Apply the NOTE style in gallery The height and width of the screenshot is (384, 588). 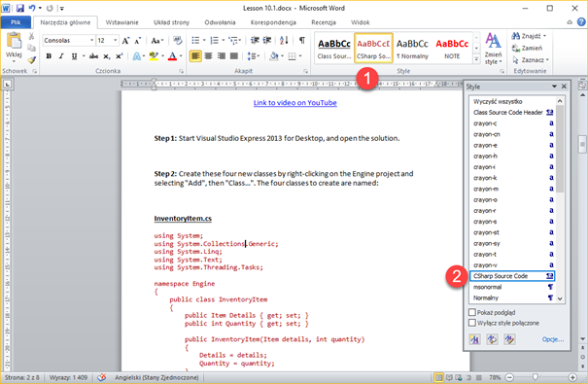[x=452, y=49]
